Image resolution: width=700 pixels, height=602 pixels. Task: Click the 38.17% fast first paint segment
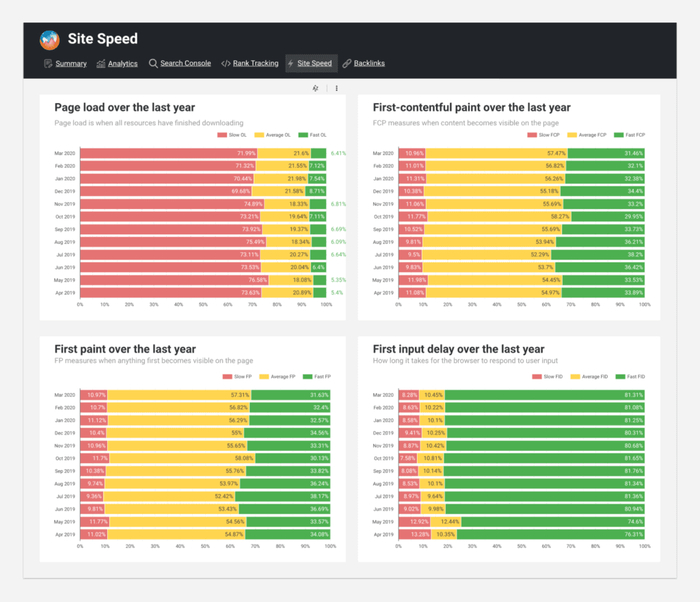pyautogui.click(x=282, y=496)
